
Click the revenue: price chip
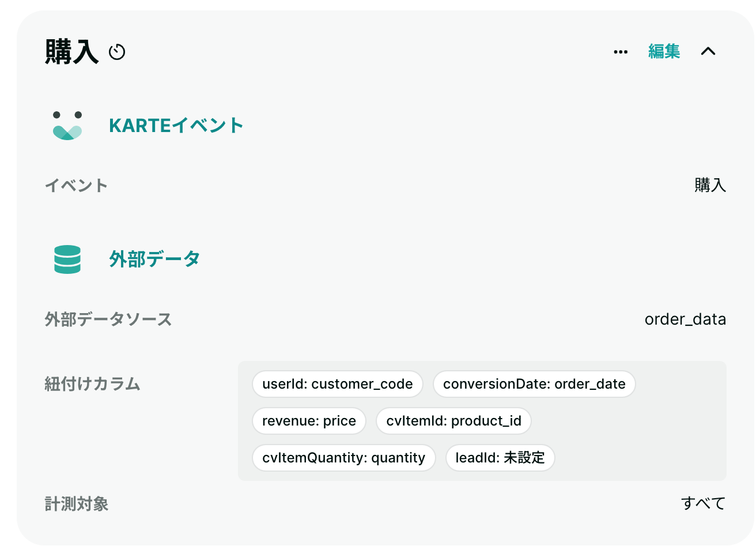[309, 421]
